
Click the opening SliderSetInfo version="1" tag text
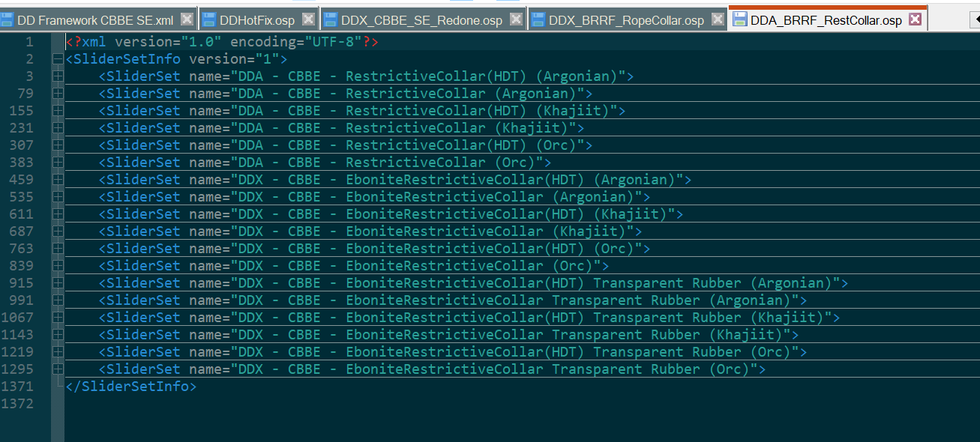coord(177,59)
